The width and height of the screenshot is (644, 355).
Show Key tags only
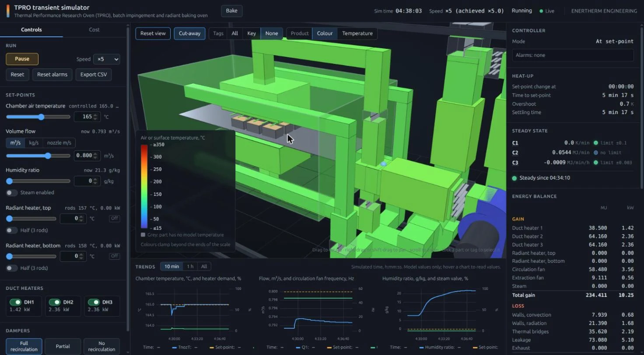coord(252,34)
